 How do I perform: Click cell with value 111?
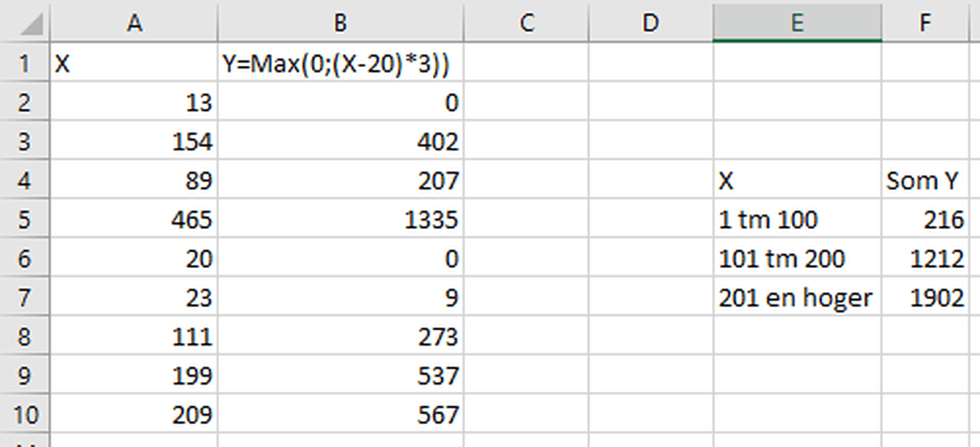(134, 336)
